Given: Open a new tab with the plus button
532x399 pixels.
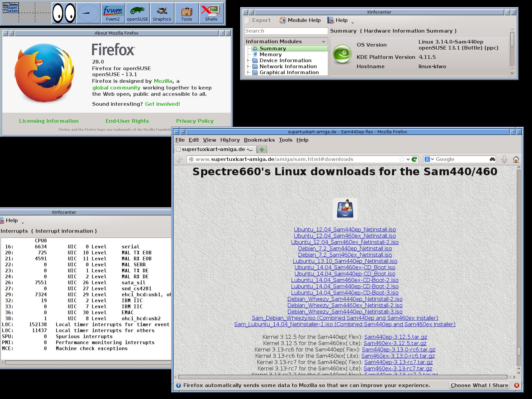Looking at the screenshot, I should click(x=262, y=149).
